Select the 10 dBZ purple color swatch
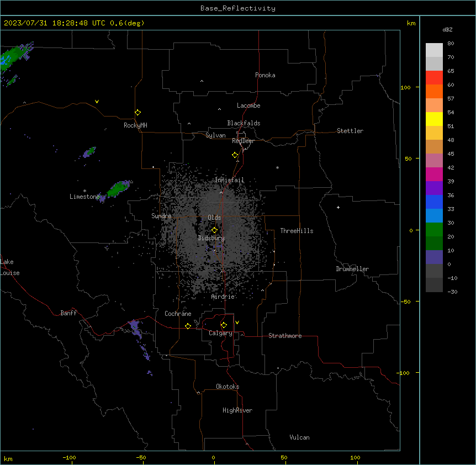 click(434, 257)
